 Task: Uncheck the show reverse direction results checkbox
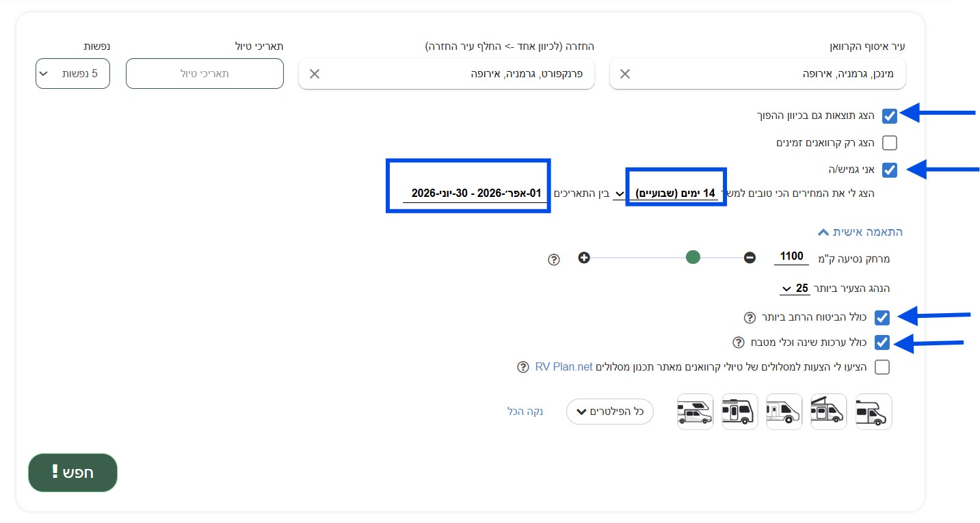889,116
